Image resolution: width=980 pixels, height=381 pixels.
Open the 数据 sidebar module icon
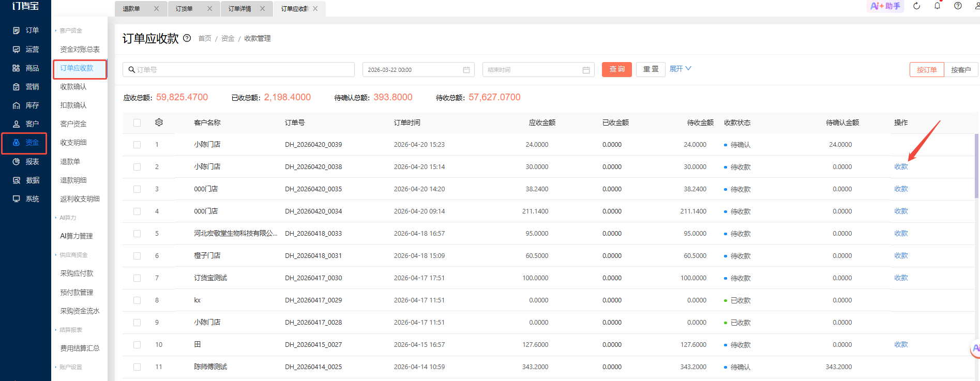coord(16,180)
